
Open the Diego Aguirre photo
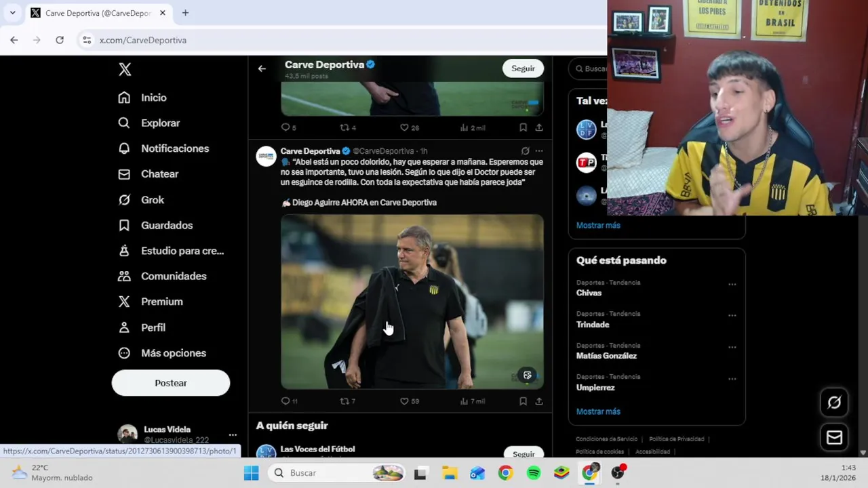coord(412,302)
